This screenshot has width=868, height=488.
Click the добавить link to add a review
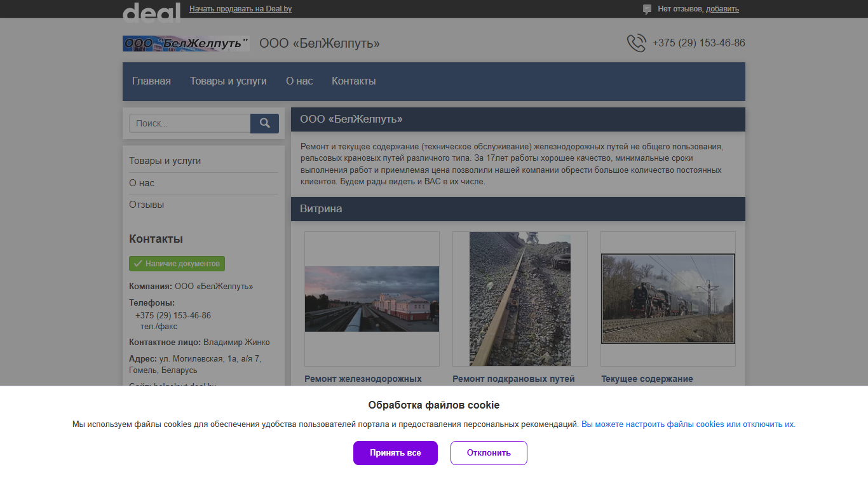tap(722, 9)
